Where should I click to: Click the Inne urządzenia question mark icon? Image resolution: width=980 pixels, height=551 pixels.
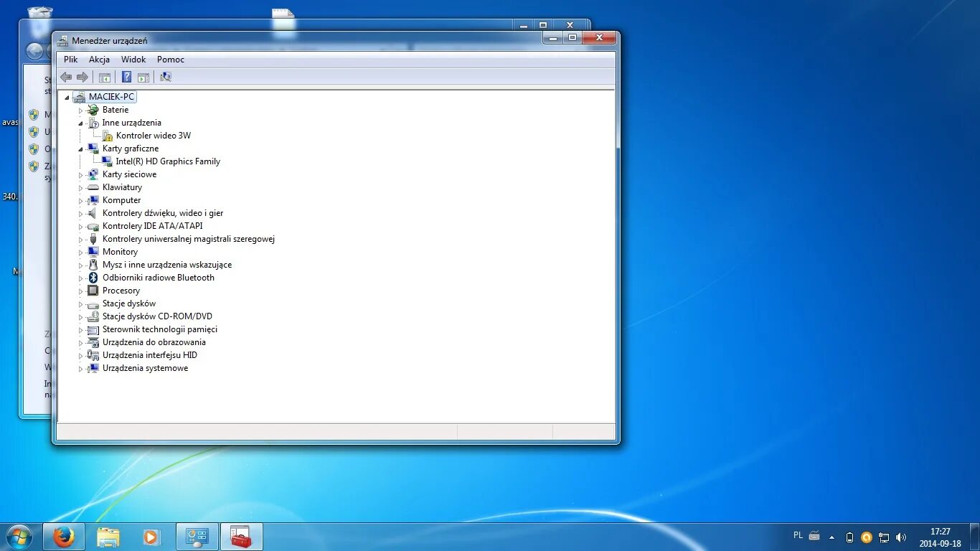click(93, 123)
